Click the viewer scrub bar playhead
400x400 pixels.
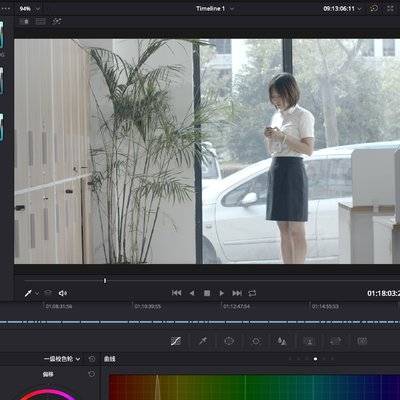[x=105, y=281]
